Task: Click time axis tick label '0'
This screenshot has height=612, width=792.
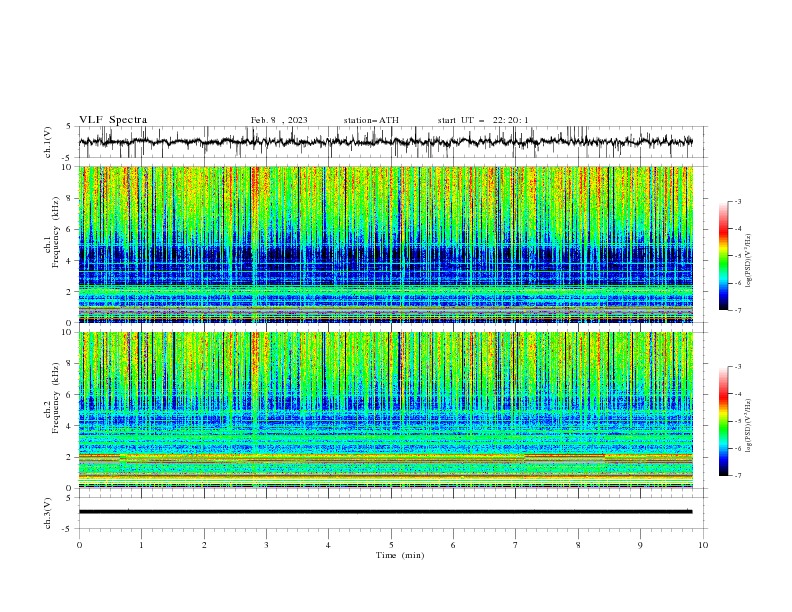Action: (79, 545)
